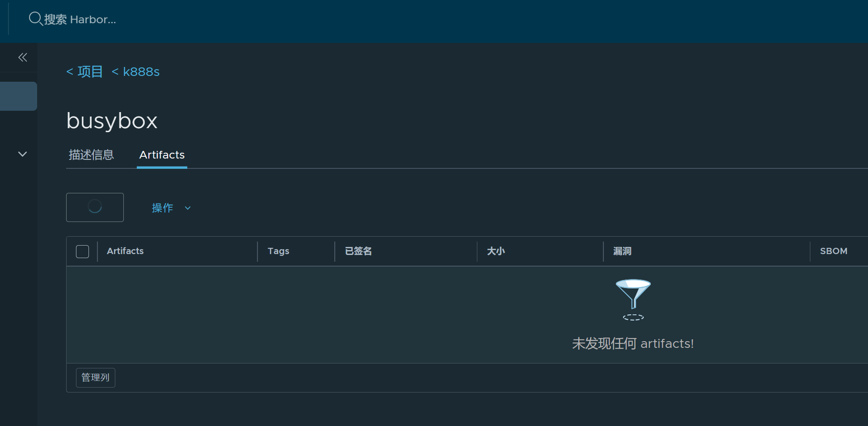Select the highlighted sidebar navigation item

tap(18, 96)
